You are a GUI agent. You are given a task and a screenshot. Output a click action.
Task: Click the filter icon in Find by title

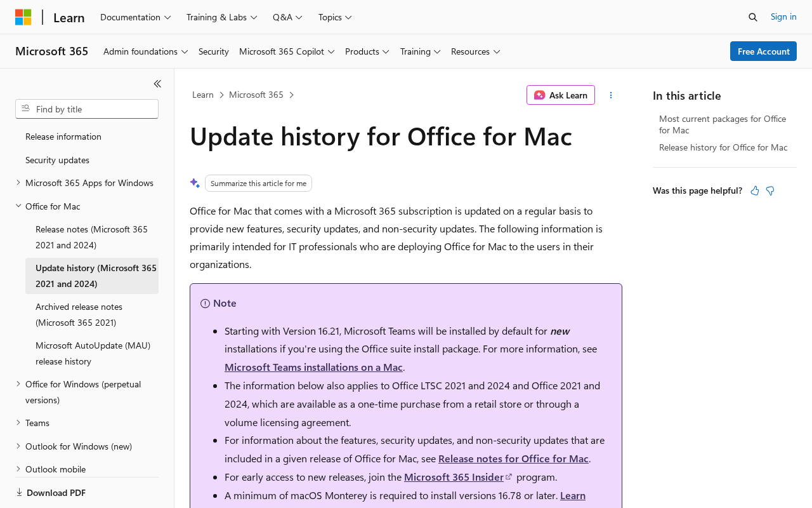25,109
